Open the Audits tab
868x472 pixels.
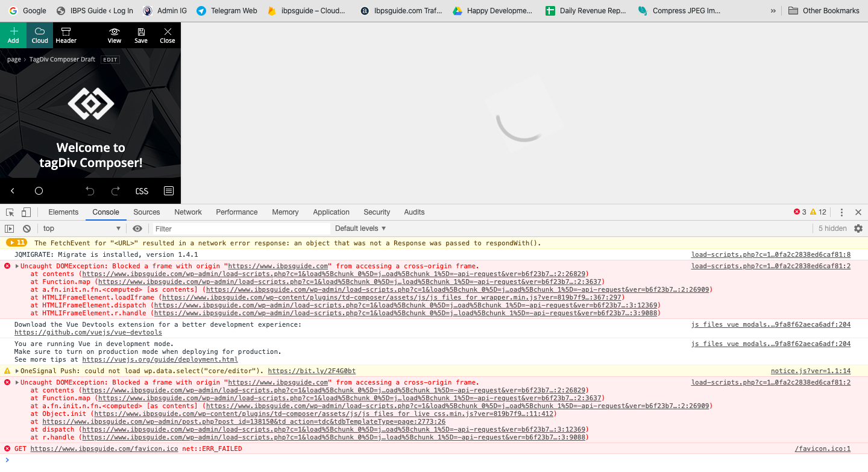414,212
